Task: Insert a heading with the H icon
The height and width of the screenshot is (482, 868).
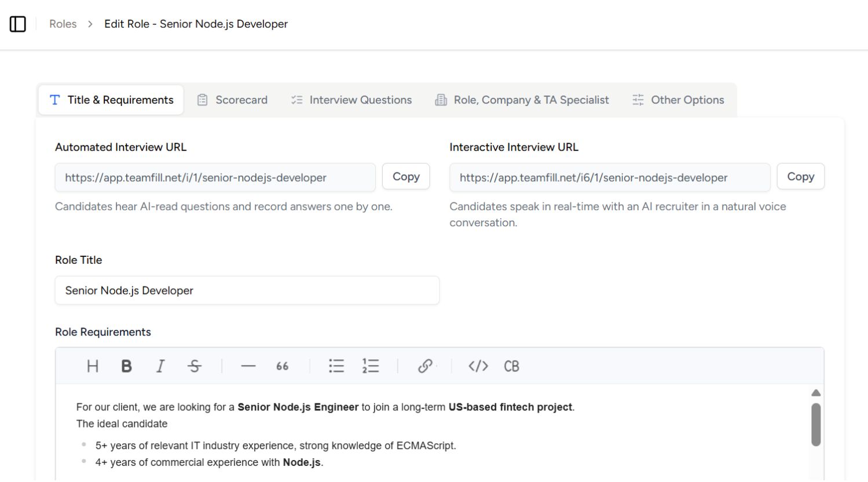Action: [x=92, y=366]
